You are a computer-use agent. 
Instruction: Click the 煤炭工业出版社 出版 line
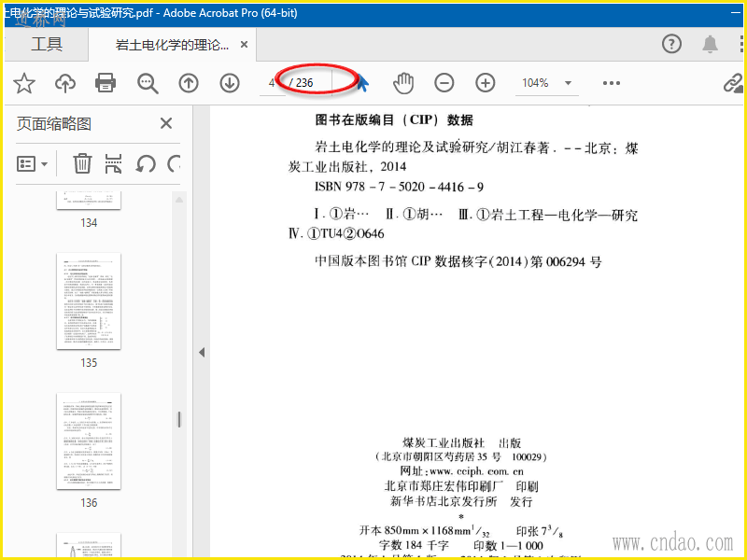click(x=461, y=442)
